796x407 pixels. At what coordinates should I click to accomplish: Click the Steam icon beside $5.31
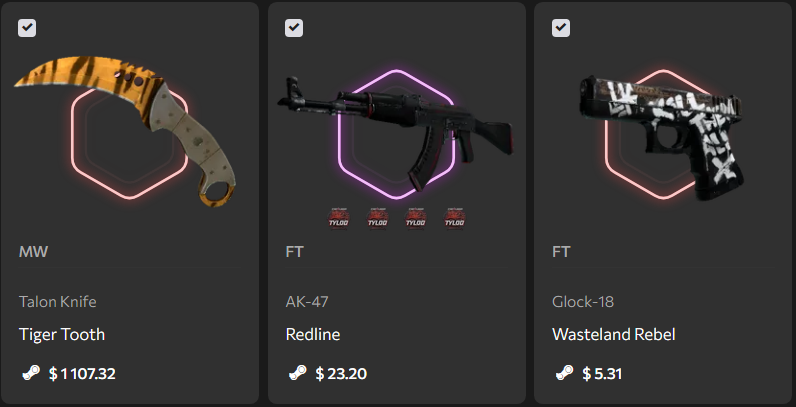564,374
